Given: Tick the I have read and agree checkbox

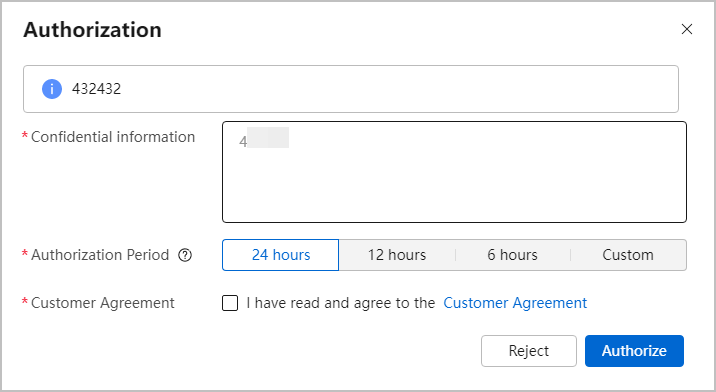Looking at the screenshot, I should 230,303.
